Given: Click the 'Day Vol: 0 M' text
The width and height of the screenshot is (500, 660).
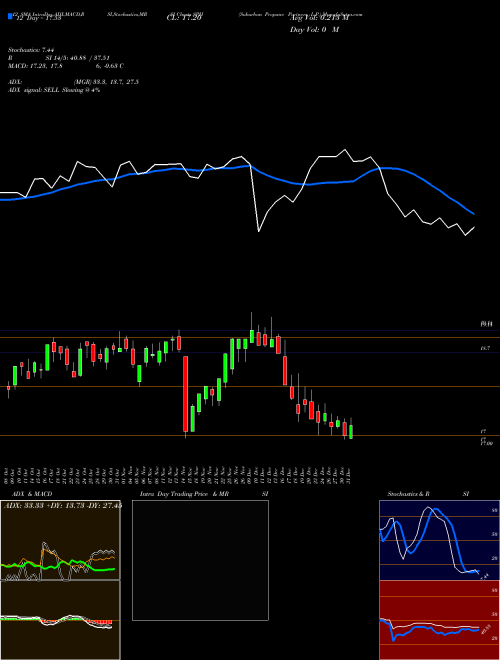Looking at the screenshot, I should click(x=314, y=30).
